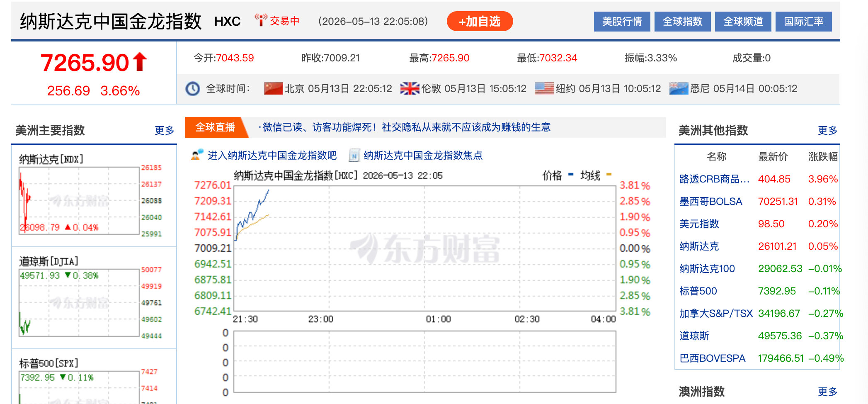
Task: Click the 涨跌幅 column header
Action: click(823, 157)
